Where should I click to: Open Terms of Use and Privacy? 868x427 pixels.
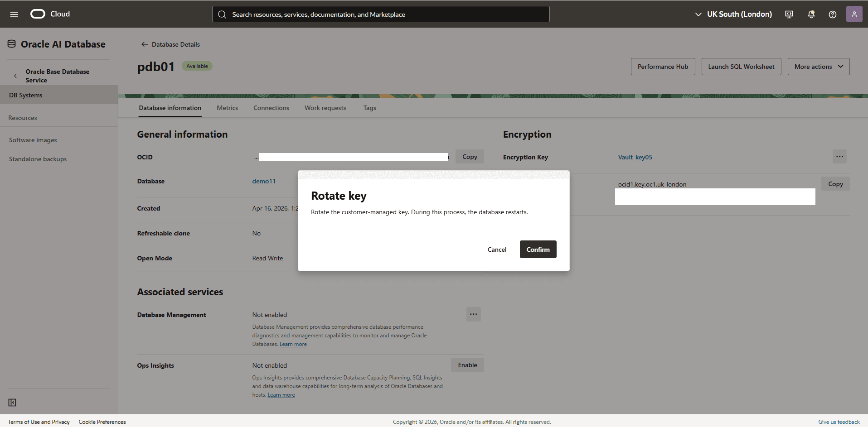point(39,422)
